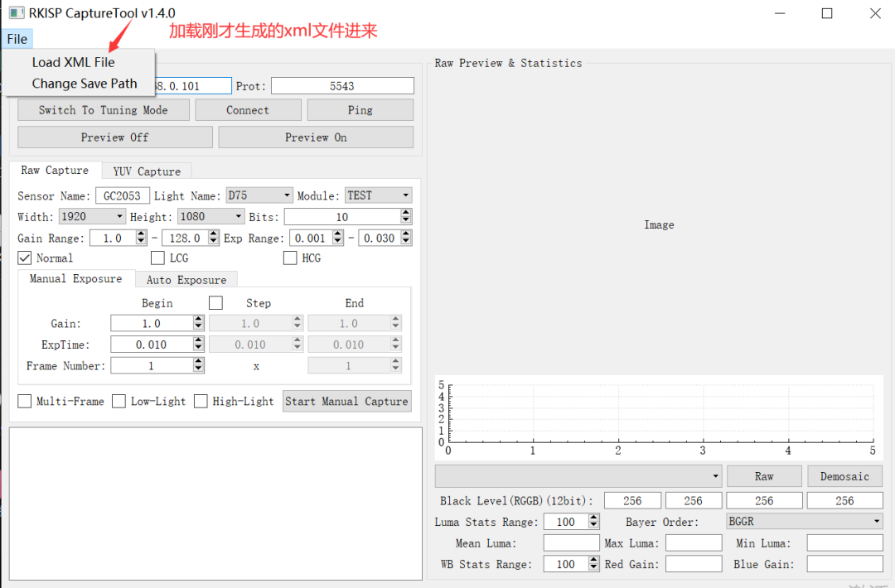This screenshot has width=895, height=588.
Task: Click the Raw button
Action: point(763,475)
